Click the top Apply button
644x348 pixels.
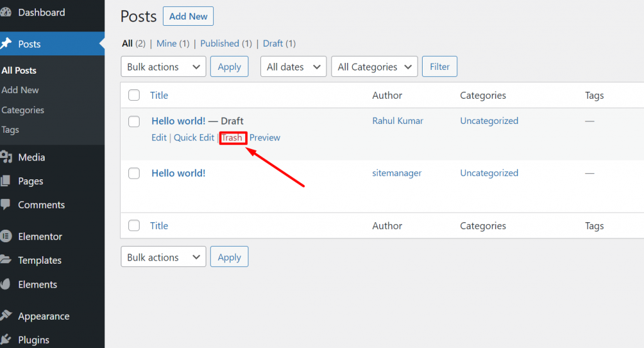pyautogui.click(x=229, y=67)
